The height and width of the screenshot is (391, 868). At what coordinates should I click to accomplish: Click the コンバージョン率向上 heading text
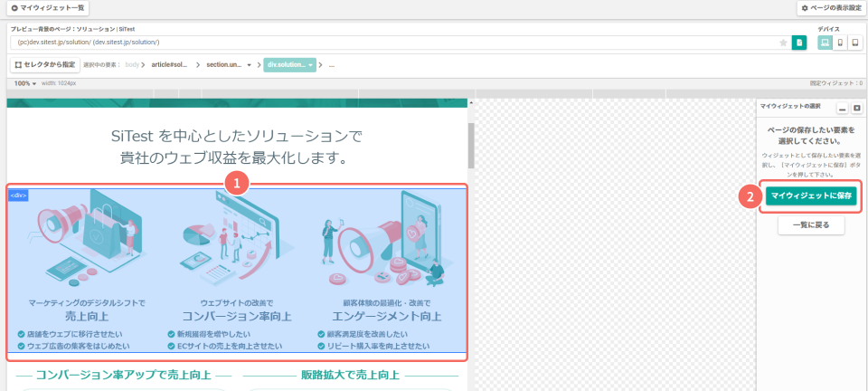pyautogui.click(x=237, y=317)
